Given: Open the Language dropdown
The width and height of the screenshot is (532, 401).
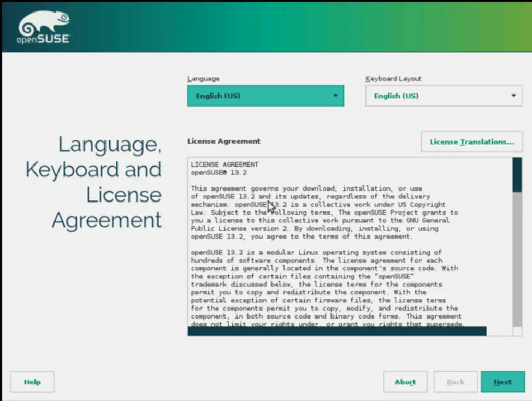Looking at the screenshot, I should pos(265,96).
